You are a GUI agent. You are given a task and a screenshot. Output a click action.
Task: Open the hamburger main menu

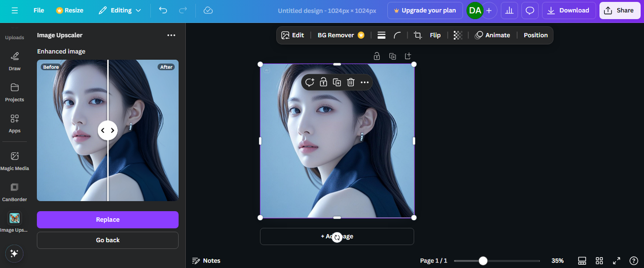(x=15, y=11)
